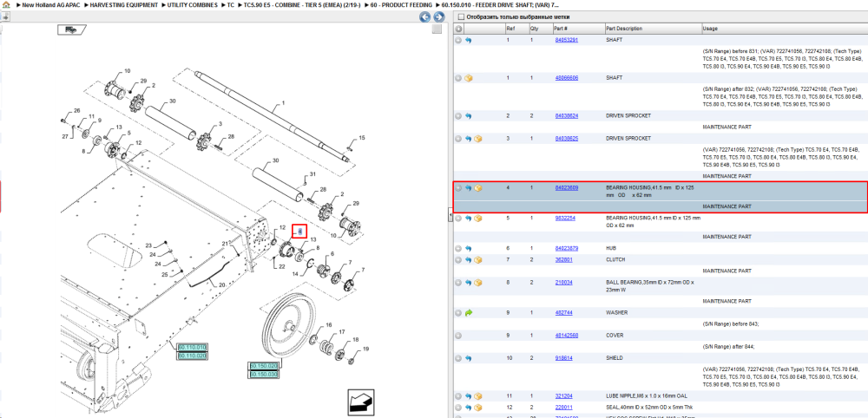Add part 48066606 using its plus icon
Image resolution: width=868 pixels, height=418 pixels.
[x=458, y=78]
